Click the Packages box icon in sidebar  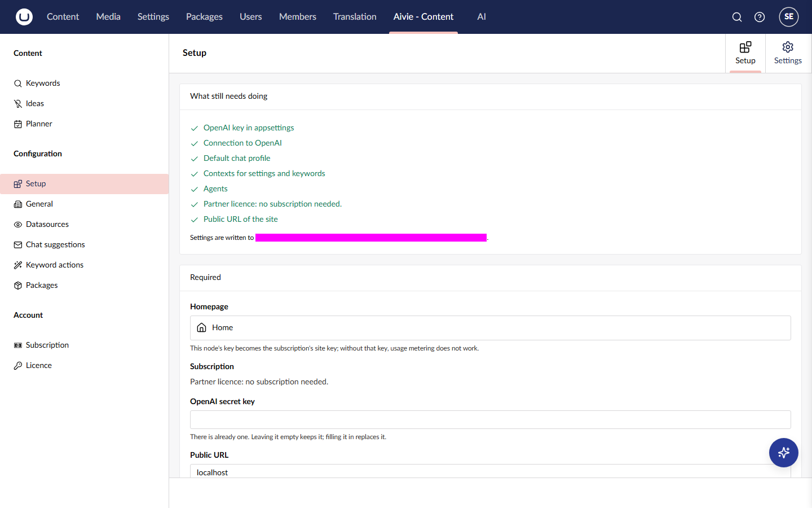click(x=18, y=286)
